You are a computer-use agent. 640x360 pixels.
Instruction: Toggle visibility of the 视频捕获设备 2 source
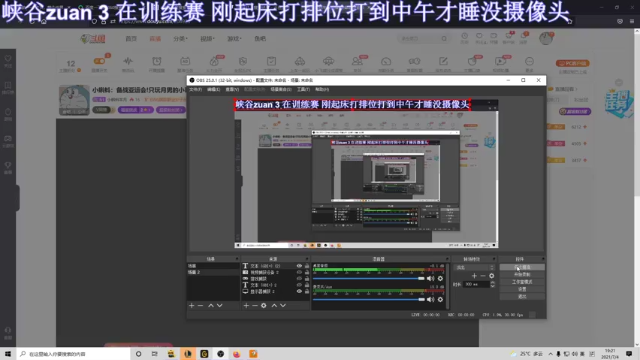[x=299, y=272]
